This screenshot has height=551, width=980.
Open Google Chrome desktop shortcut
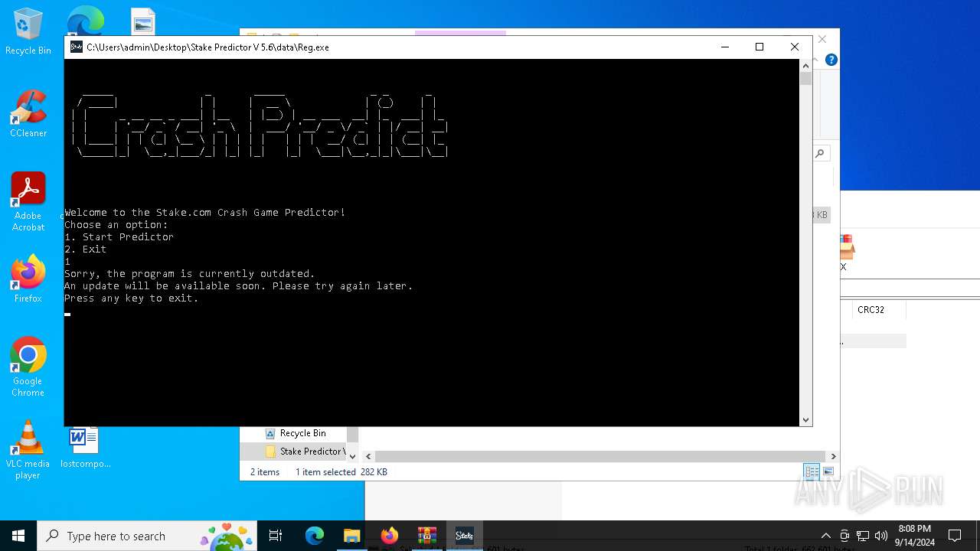pyautogui.click(x=28, y=367)
